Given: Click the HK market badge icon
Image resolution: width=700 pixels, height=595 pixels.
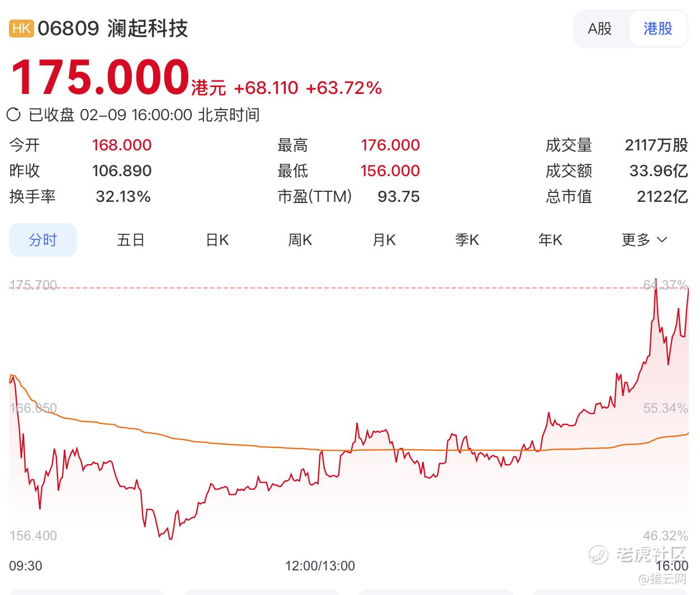Looking at the screenshot, I should point(21,28).
